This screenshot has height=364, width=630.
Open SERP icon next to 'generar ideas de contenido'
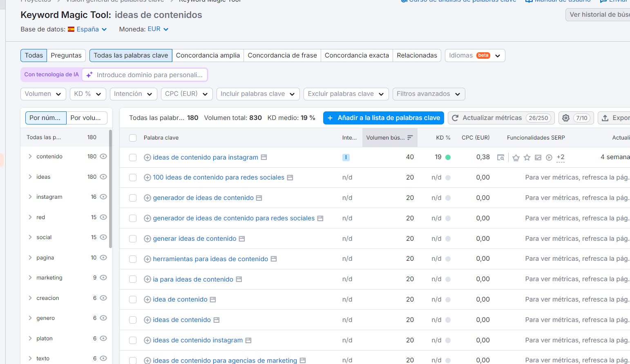242,239
